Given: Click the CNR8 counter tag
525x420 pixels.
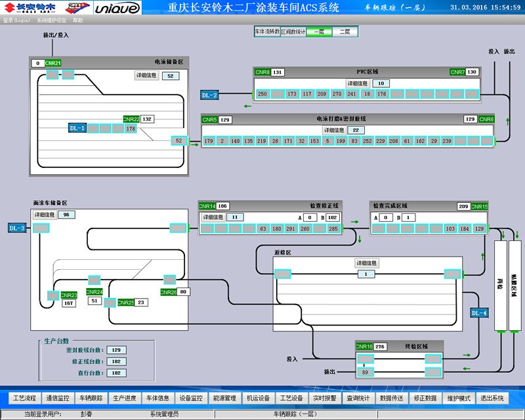Looking at the screenshot, I should (x=262, y=72).
